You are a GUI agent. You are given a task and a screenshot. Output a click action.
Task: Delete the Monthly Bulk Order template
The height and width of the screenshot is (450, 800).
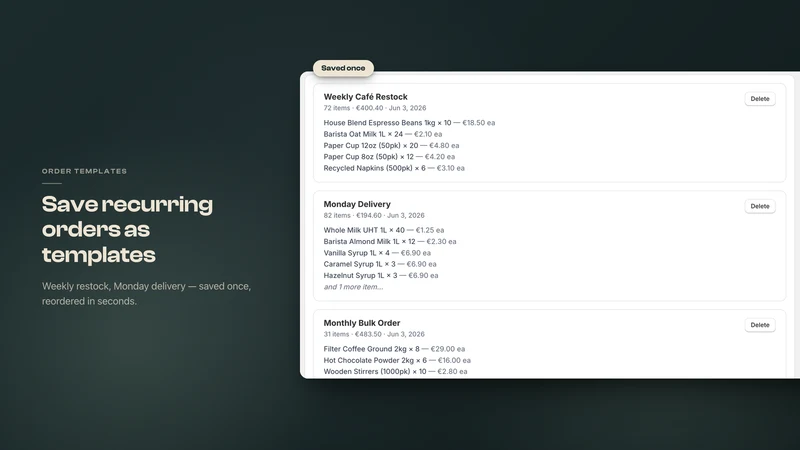pyautogui.click(x=760, y=325)
